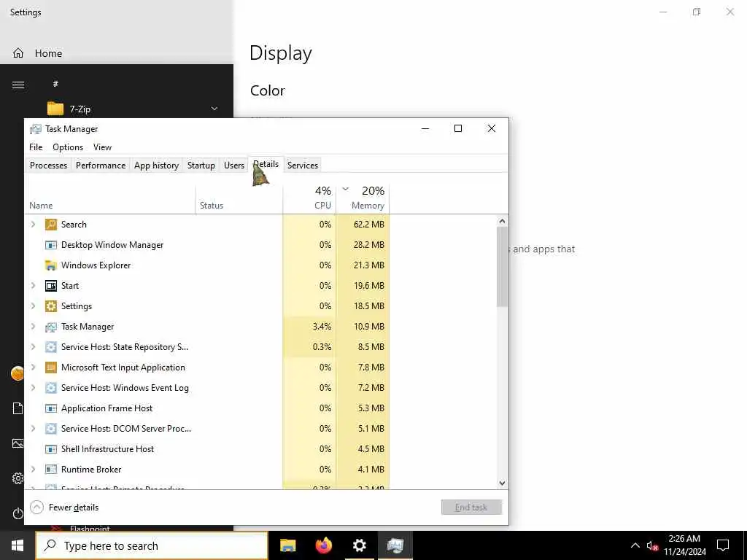
Task: Click the Task Manager process row icon
Action: coord(51,327)
